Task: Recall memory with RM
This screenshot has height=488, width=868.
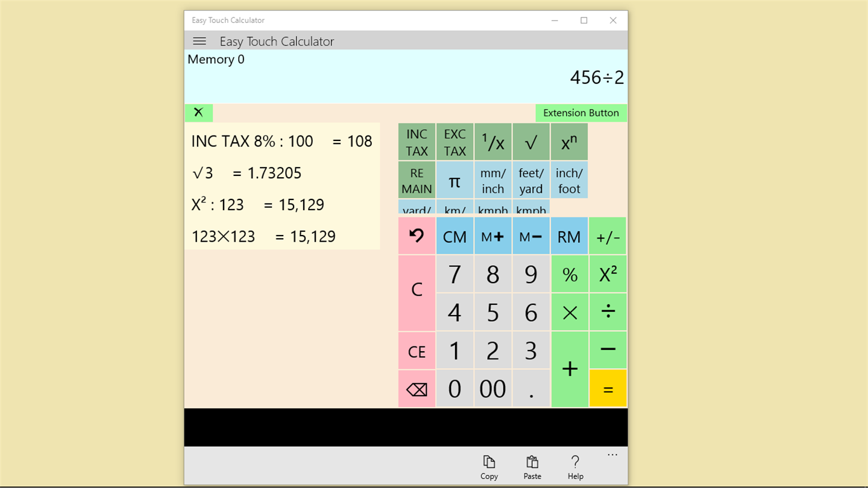Action: [x=569, y=236]
